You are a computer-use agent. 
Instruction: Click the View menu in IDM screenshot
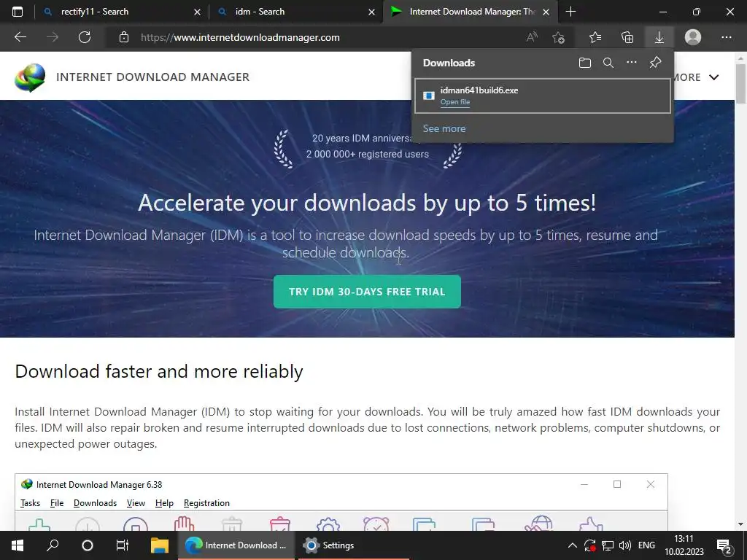136,503
